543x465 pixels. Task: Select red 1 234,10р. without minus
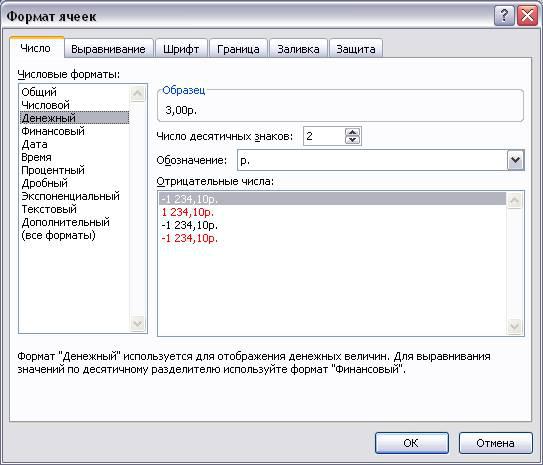pos(332,212)
